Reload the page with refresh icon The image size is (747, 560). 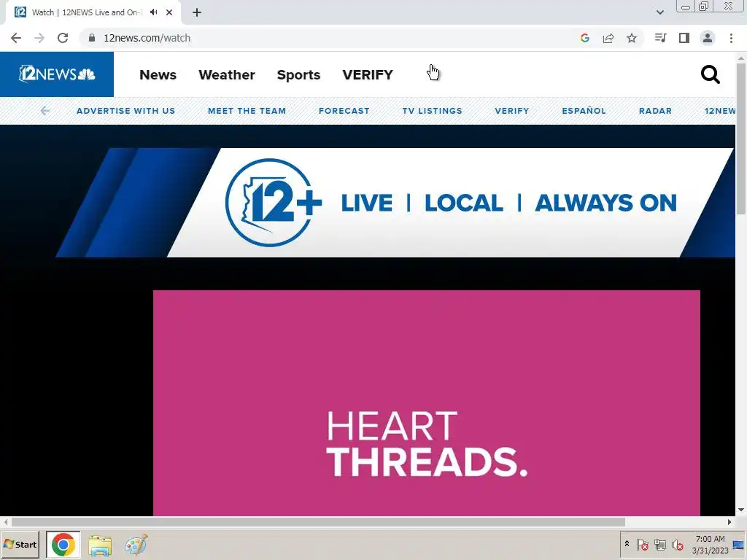tap(63, 38)
